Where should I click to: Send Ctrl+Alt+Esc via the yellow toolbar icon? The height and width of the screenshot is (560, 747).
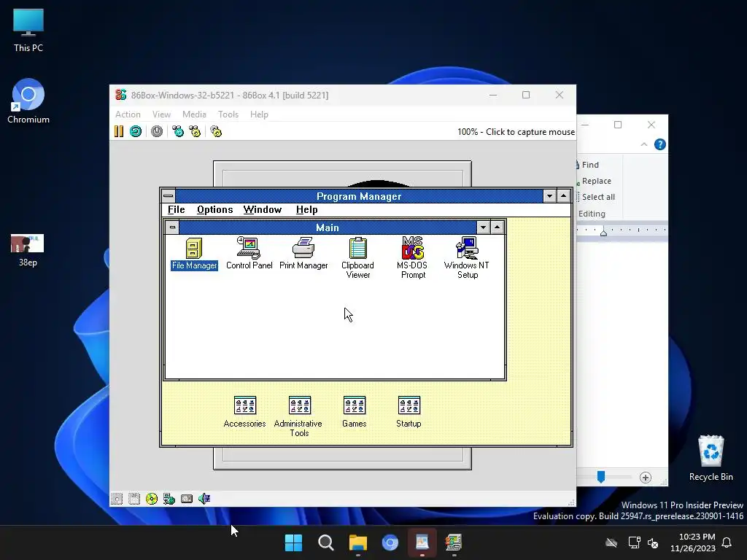click(x=195, y=131)
